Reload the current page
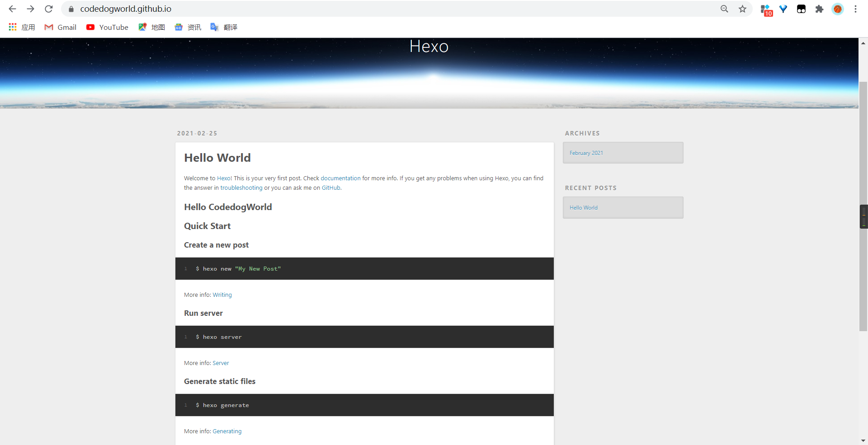 click(49, 9)
